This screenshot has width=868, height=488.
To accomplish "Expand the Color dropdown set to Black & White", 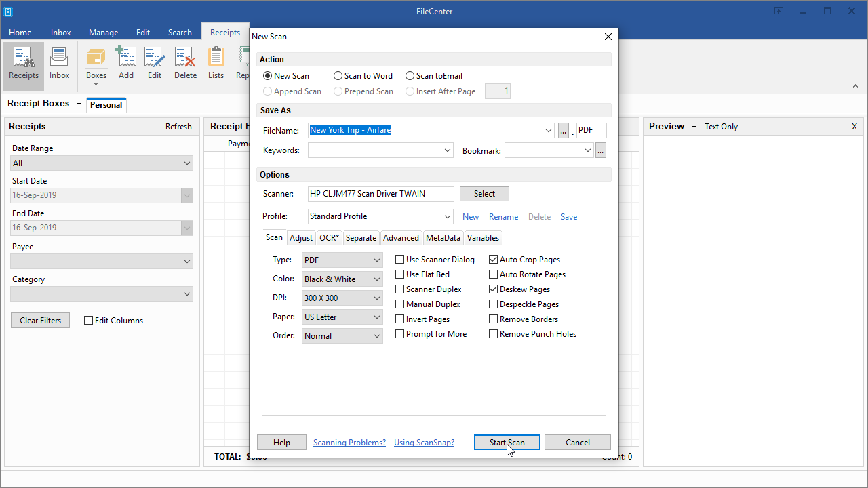I will pyautogui.click(x=342, y=279).
